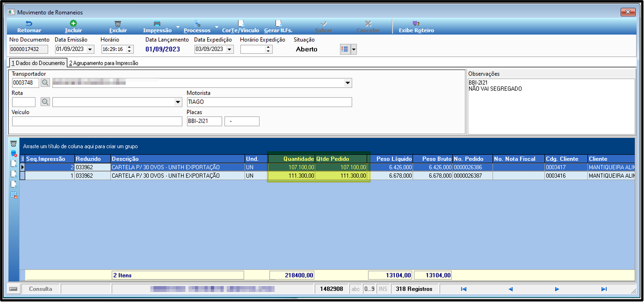
Task: Open the Data Expedição date dropdown
Action: click(230, 49)
